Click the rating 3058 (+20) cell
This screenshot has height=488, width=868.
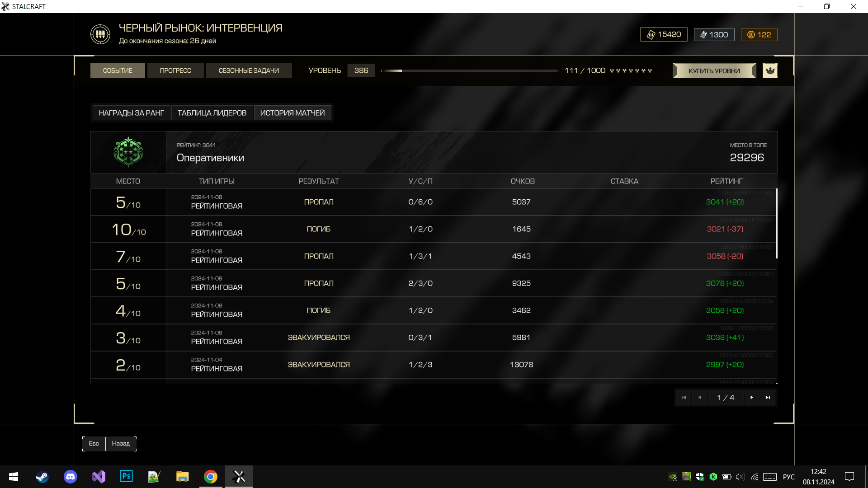725,310
